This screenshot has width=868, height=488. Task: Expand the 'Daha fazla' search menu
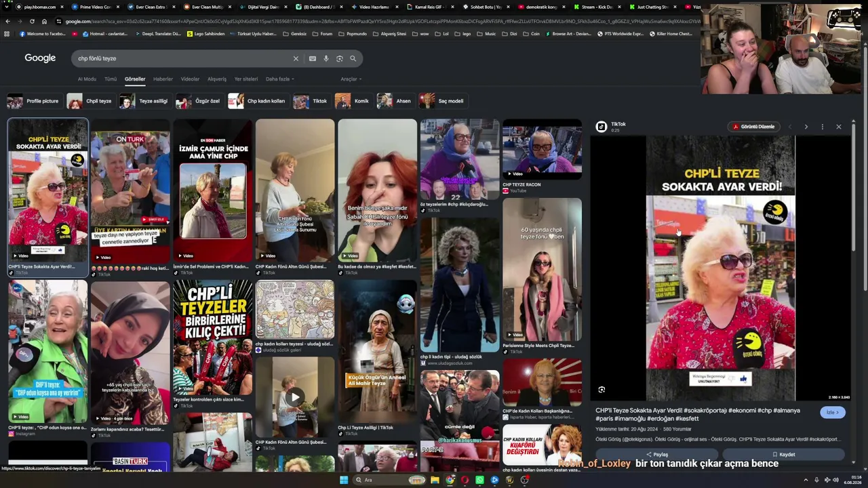click(279, 79)
